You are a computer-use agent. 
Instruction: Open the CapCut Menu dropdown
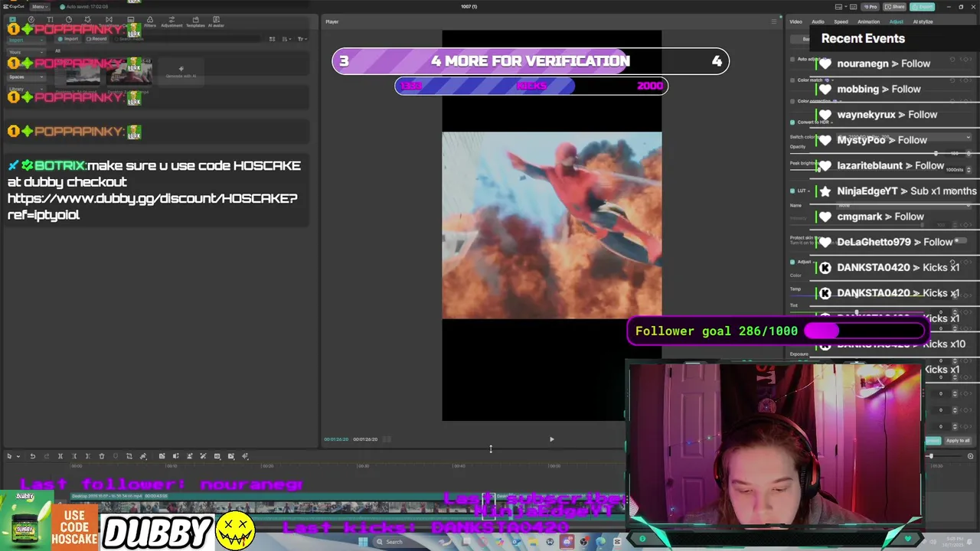pyautogui.click(x=40, y=7)
